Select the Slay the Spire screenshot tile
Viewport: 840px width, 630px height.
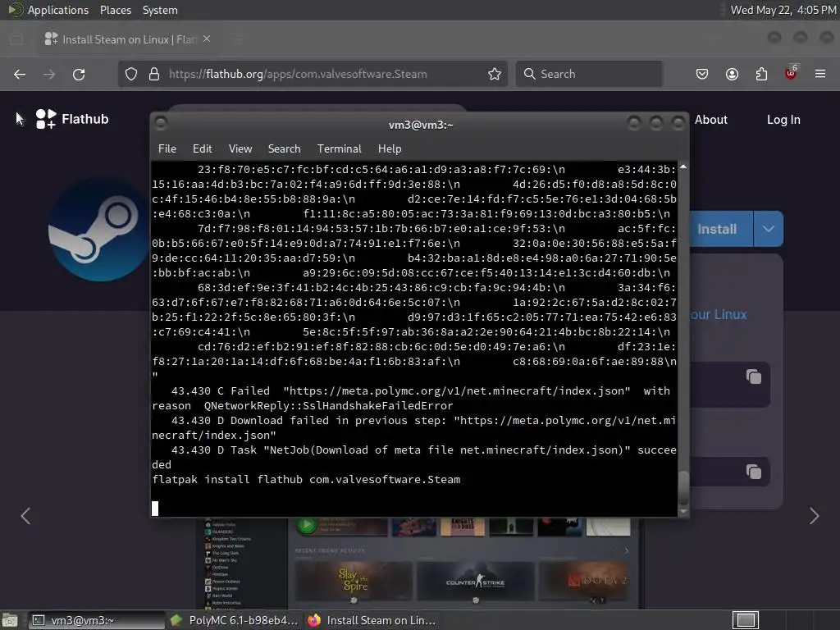click(354, 582)
